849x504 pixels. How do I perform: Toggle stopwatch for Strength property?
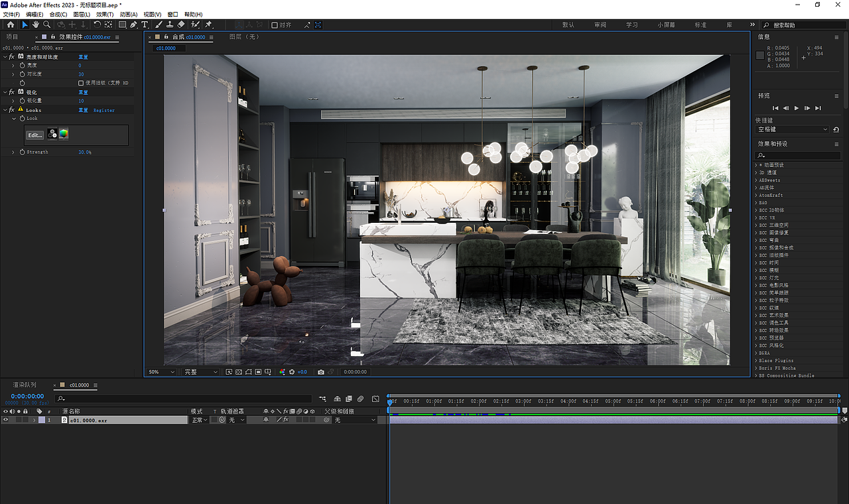pyautogui.click(x=22, y=152)
